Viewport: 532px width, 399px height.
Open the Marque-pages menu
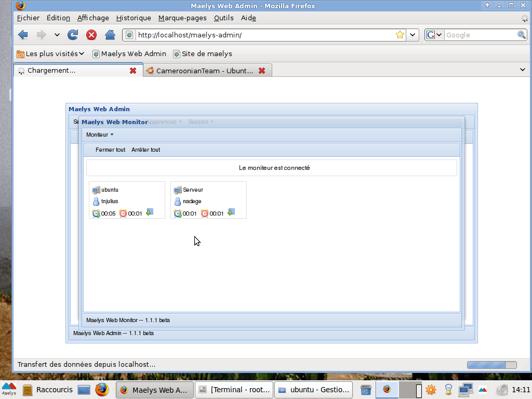pos(182,18)
